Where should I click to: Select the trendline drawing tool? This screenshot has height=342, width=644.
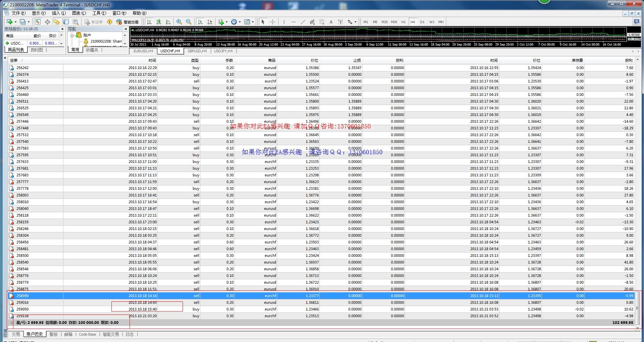(303, 22)
